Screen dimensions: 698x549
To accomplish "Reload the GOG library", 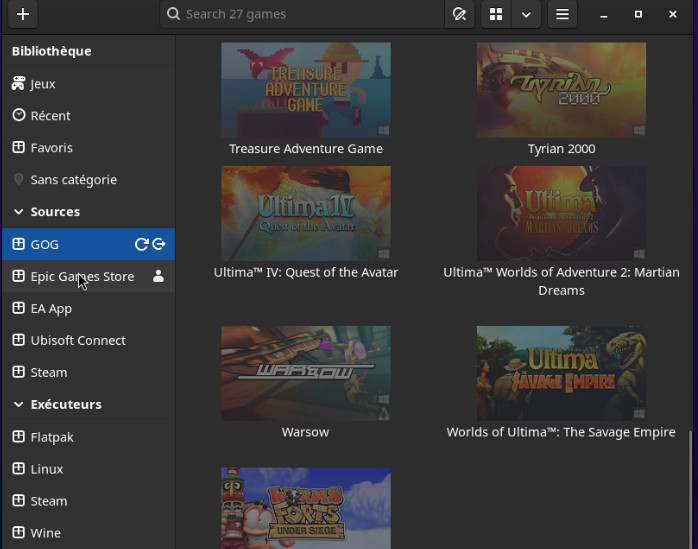I will [x=141, y=244].
